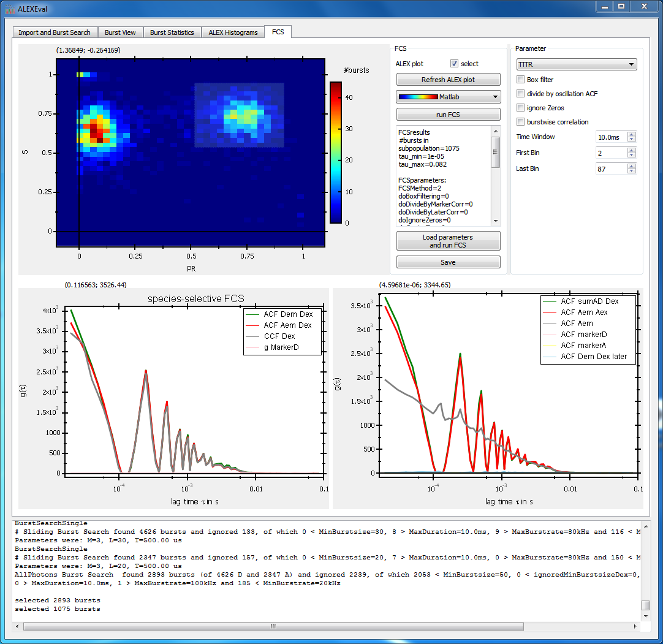Image resolution: width=663 pixels, height=644 pixels.
Task: Go to ALEX Histograms tab
Action: pos(233,32)
